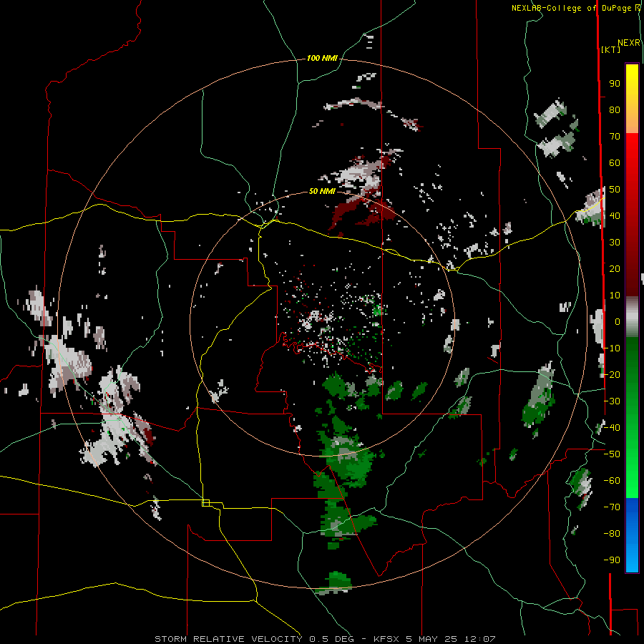The image size is (644, 644).
Task: Select the "-40" value on the velocity scale
Action: [612, 428]
